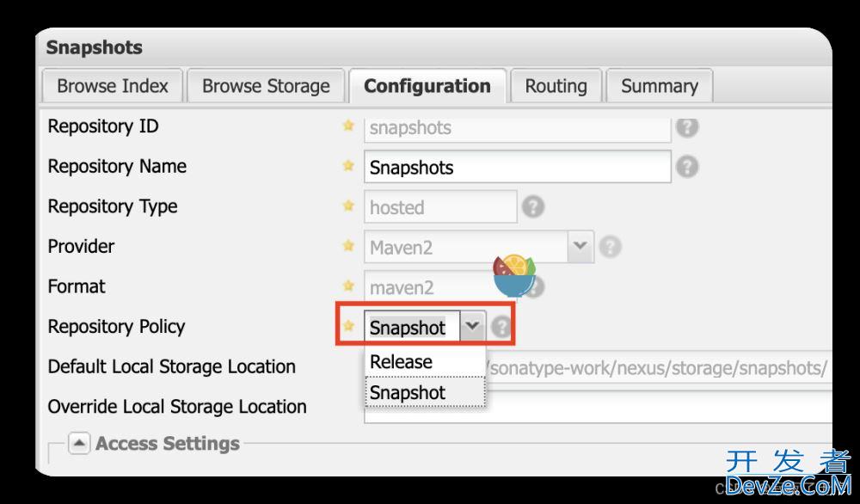Viewport: 860px width, 504px height.
Task: Open the Browse Storage tab
Action: point(266,86)
